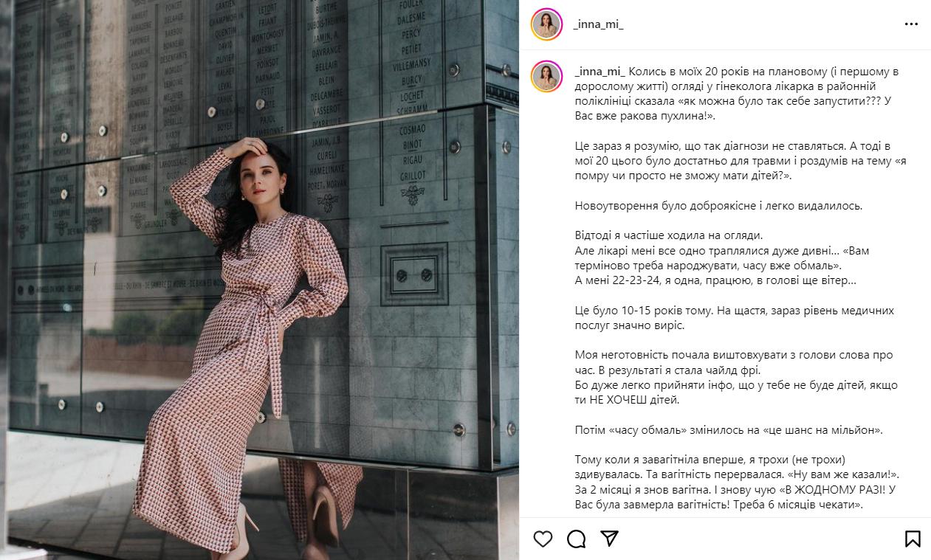The image size is (931, 560).
Task: Open the bold _inna_mi_ username in the caption
Action: [600, 72]
